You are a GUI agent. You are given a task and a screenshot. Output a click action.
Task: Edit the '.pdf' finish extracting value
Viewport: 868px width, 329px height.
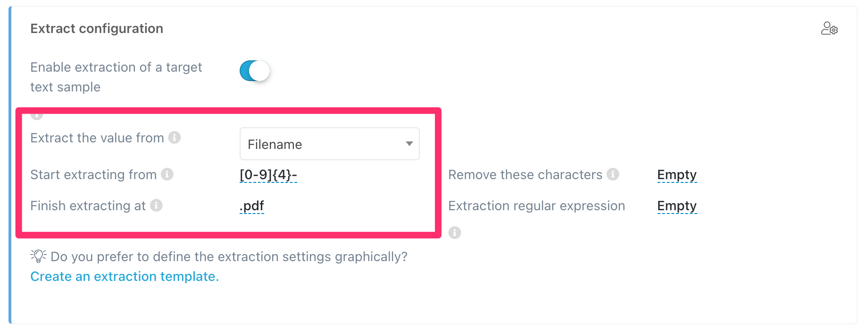(251, 206)
